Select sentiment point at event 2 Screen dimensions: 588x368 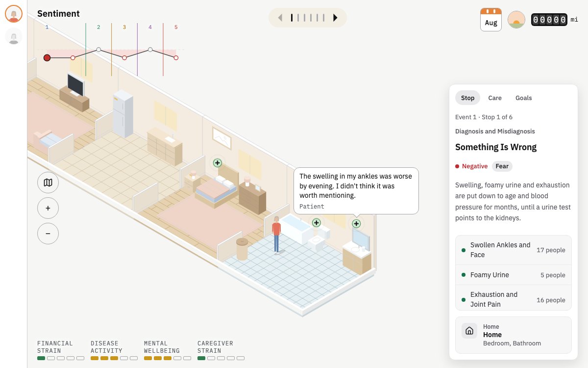coord(98,50)
